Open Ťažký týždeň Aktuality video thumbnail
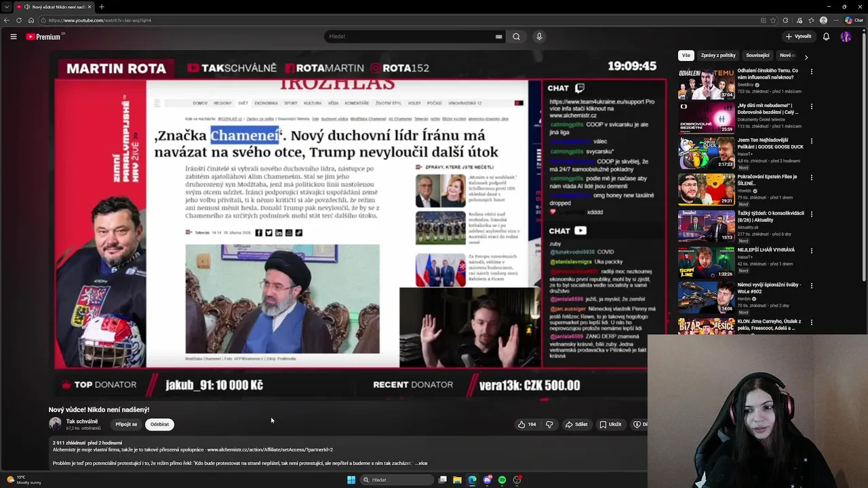Viewport: 868px width, 488px height. pos(706,226)
